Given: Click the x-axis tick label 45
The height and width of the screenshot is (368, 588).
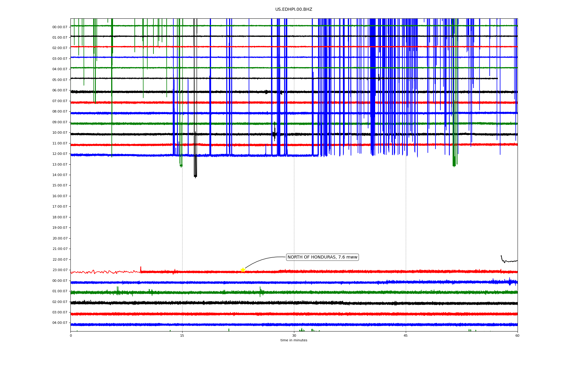Looking at the screenshot, I should pos(406,335).
